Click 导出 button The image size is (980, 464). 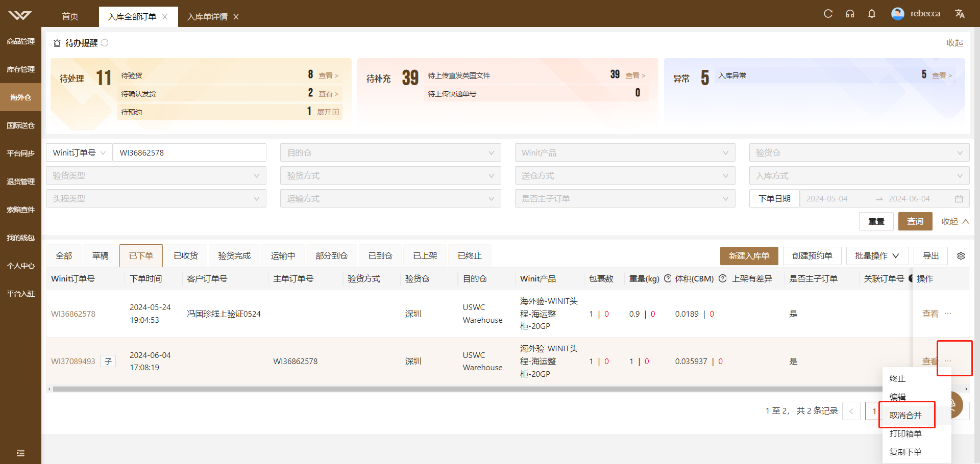(930, 256)
